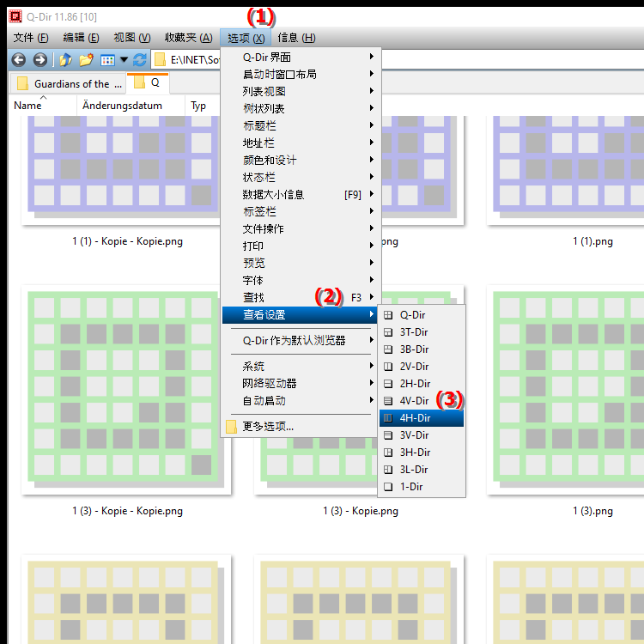Viewport: 644px width, 644px height.
Task: Select the 查看设置 menu entry
Action: (300, 315)
